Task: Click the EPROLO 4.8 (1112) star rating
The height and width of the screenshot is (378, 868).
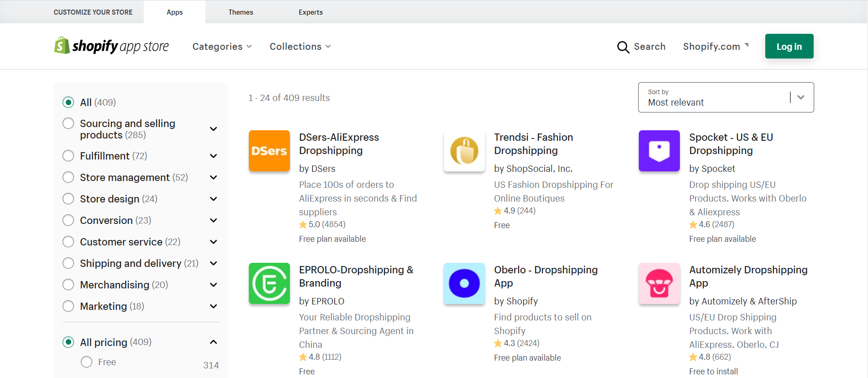Action: [x=320, y=357]
